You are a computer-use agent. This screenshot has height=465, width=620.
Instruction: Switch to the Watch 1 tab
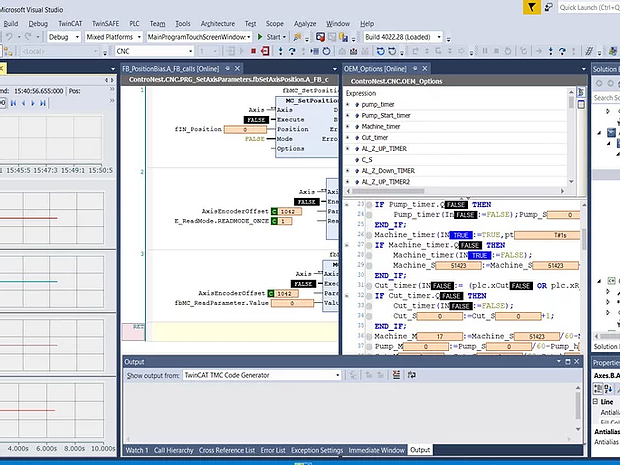pyautogui.click(x=137, y=450)
